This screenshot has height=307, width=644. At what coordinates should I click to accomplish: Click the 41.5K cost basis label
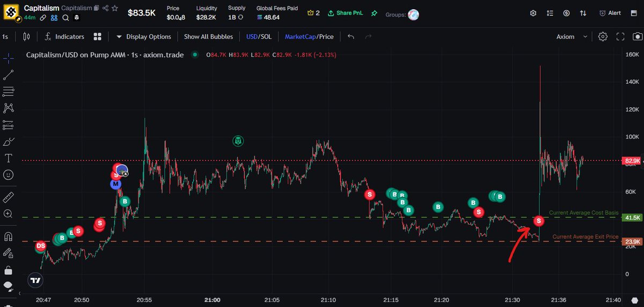pyautogui.click(x=632, y=217)
